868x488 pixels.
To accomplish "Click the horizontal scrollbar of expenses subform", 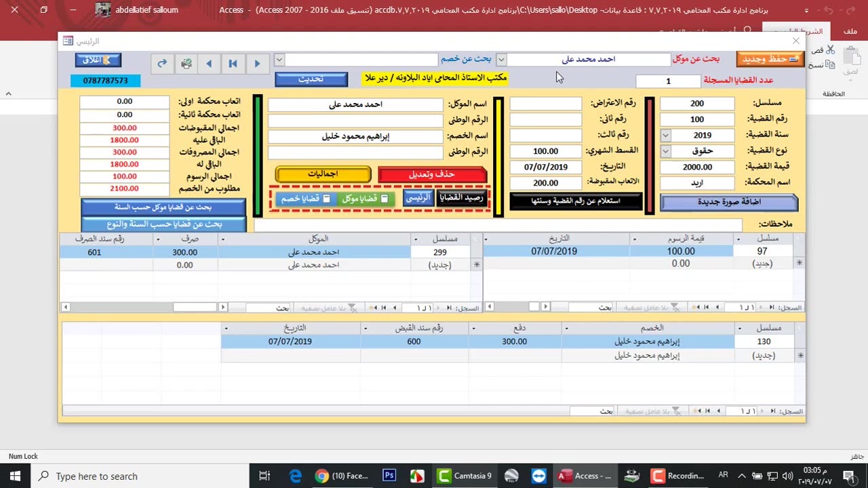I will coord(144,308).
